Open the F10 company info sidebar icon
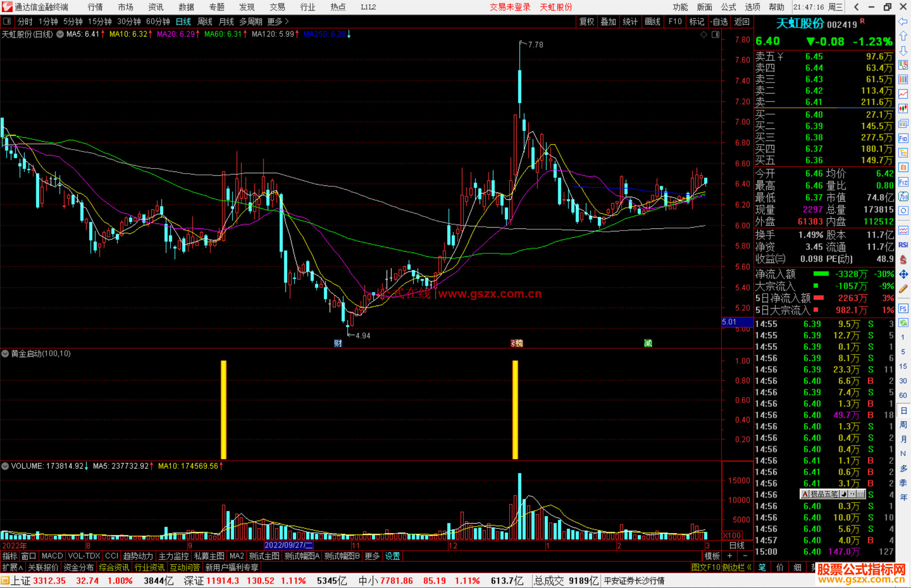 [903, 138]
